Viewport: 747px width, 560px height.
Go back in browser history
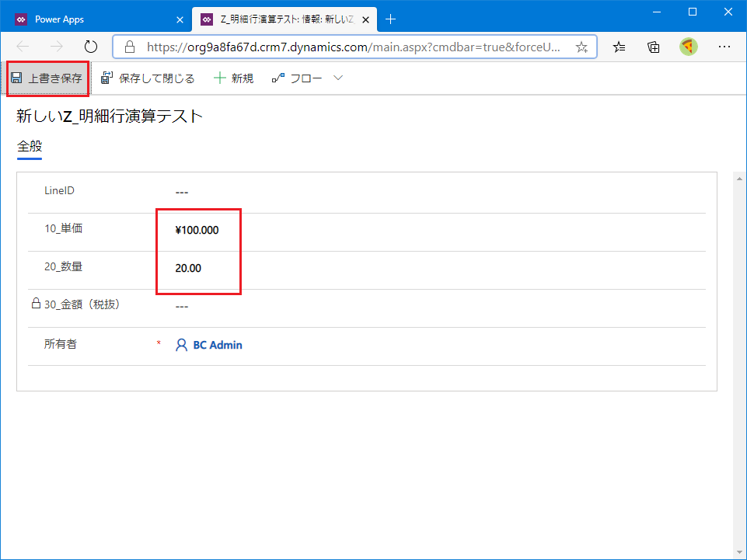click(x=23, y=47)
